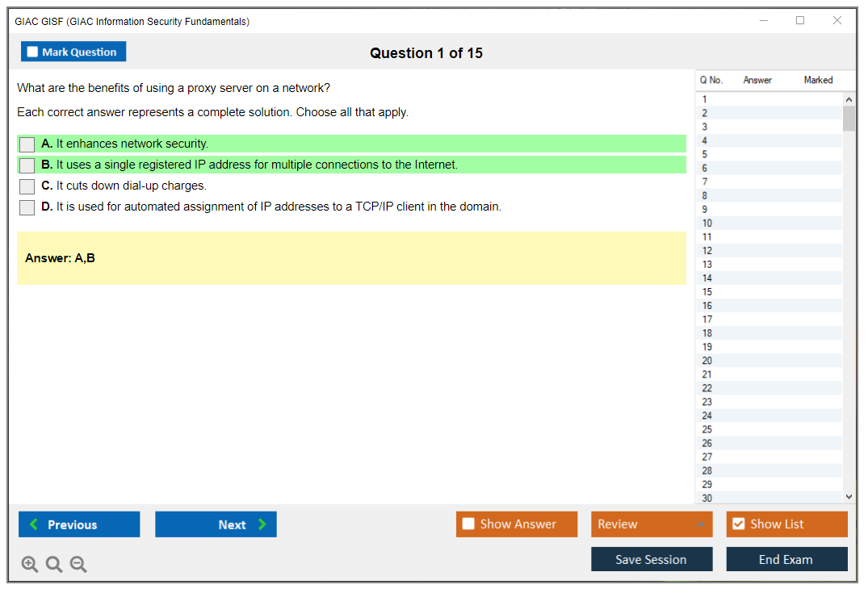Click the Q No. column header
Image resolution: width=868 pixels, height=593 pixels.
[x=711, y=80]
